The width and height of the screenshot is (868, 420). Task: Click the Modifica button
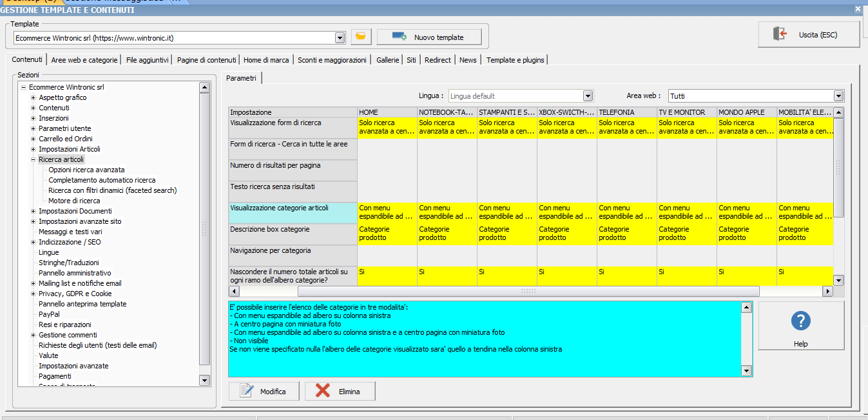[x=264, y=391]
